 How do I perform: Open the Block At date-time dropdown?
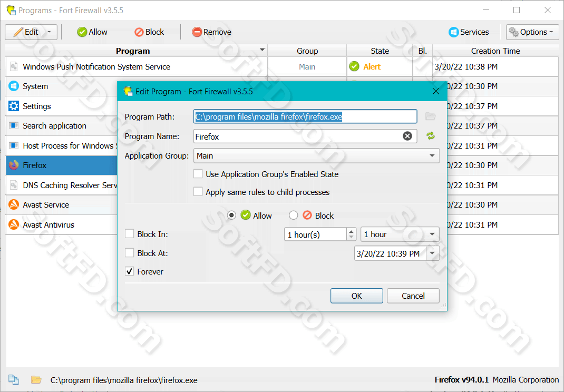[432, 253]
